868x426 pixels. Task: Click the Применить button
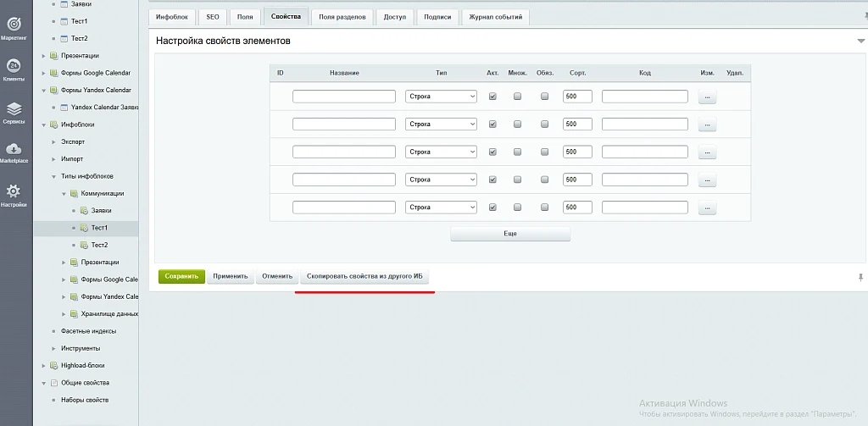point(231,277)
